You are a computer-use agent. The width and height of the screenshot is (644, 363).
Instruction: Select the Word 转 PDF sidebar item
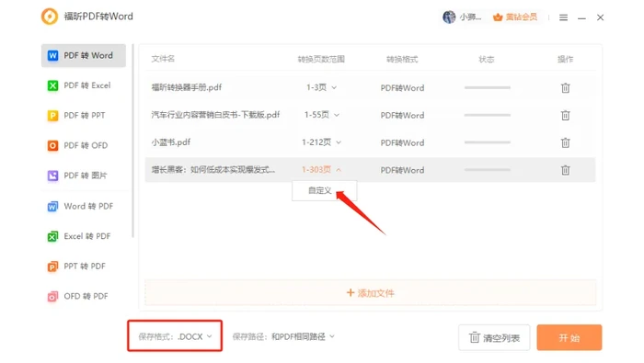pyautogui.click(x=84, y=206)
